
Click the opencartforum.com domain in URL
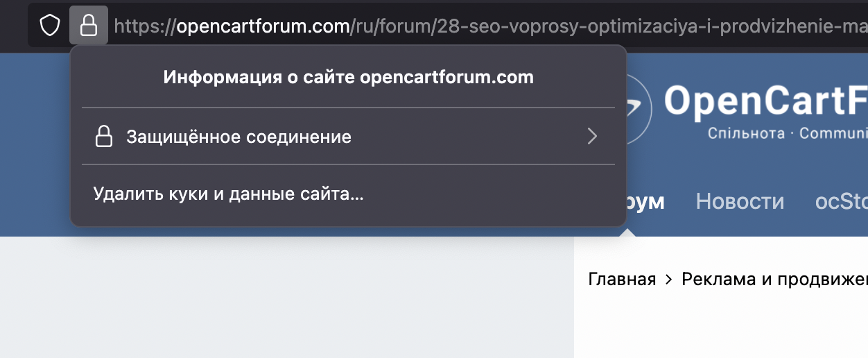[263, 27]
